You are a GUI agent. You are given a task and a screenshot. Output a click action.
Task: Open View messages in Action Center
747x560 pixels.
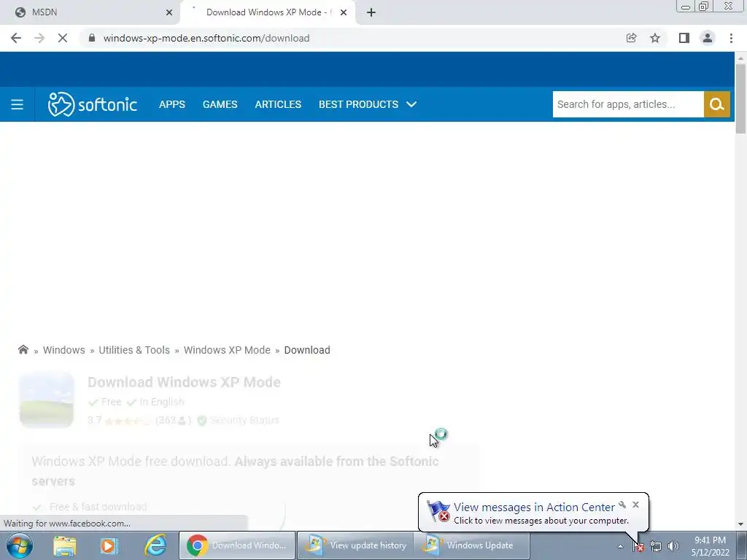pyautogui.click(x=534, y=507)
